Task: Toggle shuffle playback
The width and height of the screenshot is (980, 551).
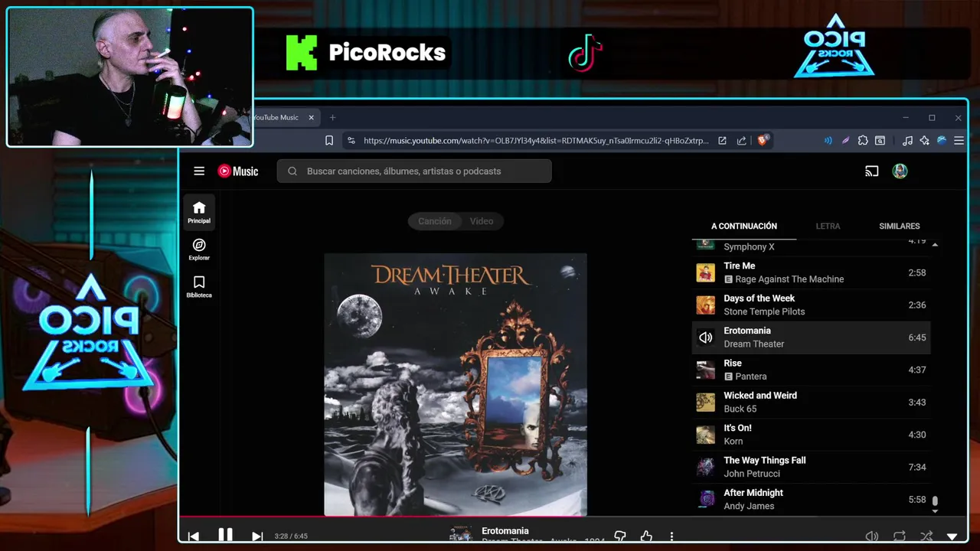Action: (x=926, y=536)
